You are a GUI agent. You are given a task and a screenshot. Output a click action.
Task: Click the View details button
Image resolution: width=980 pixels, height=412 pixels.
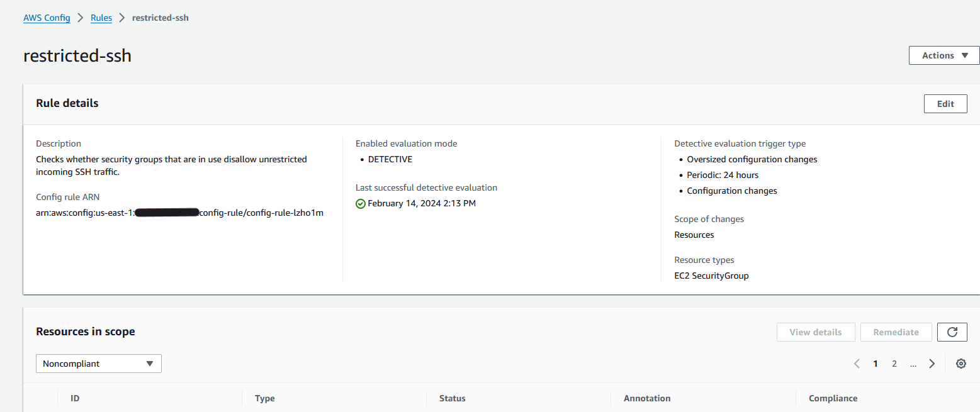point(816,332)
